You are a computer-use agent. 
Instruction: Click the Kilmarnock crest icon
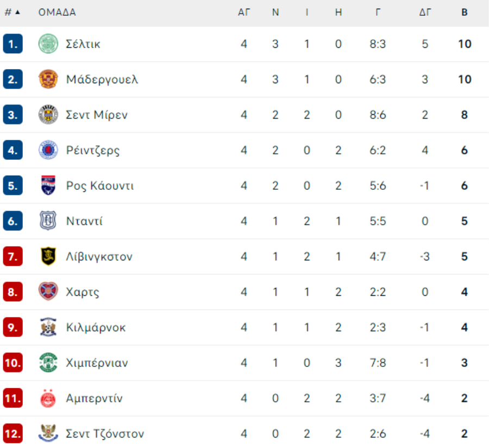[x=48, y=327]
